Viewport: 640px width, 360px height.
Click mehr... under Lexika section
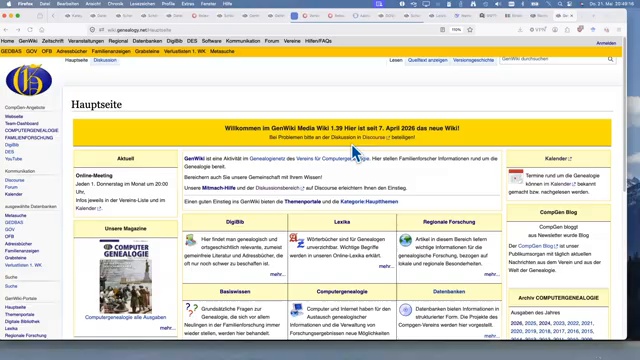click(x=386, y=266)
